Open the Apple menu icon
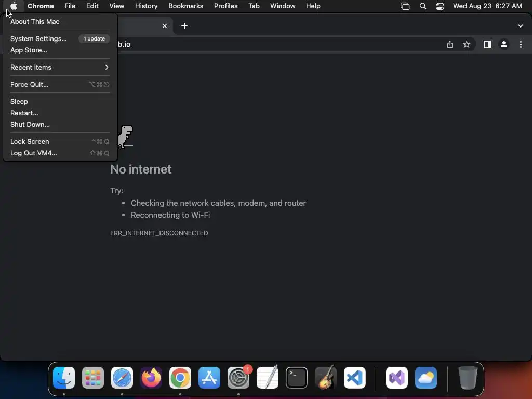 click(x=14, y=6)
